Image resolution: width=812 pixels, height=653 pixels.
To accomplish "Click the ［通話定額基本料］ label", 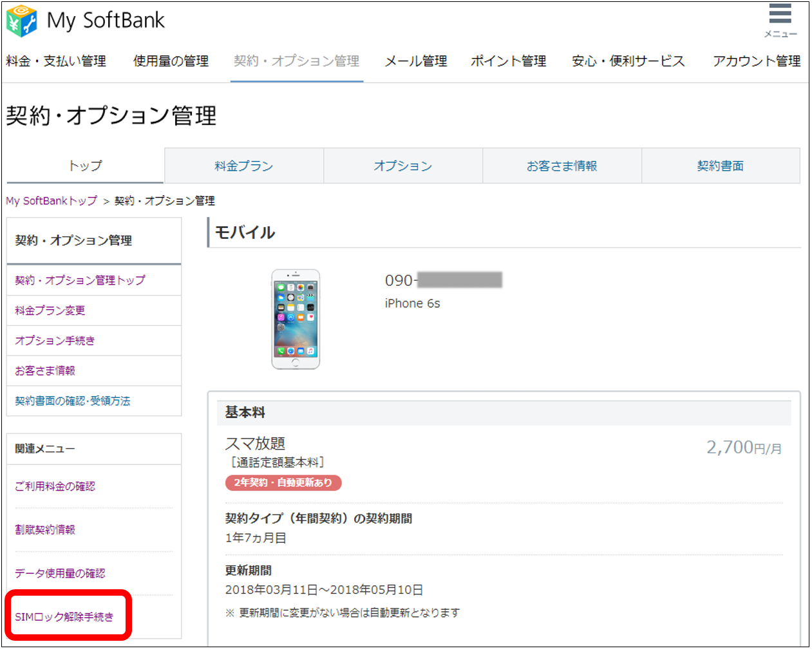I will click(x=276, y=462).
